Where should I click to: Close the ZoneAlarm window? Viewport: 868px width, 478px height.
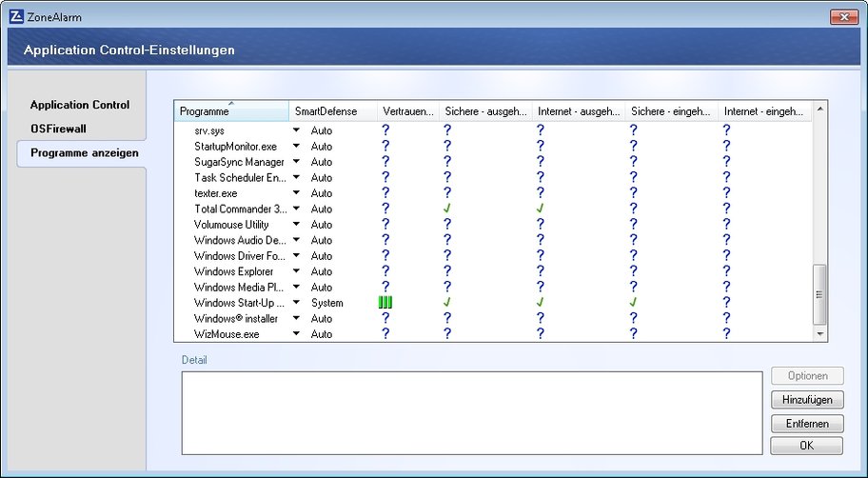(844, 17)
